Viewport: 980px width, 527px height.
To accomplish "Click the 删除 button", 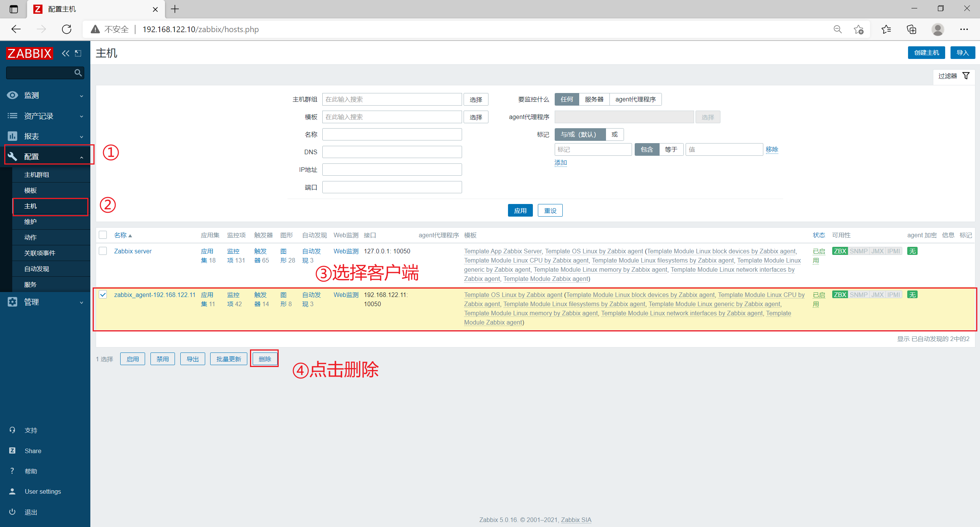I will tap(265, 359).
